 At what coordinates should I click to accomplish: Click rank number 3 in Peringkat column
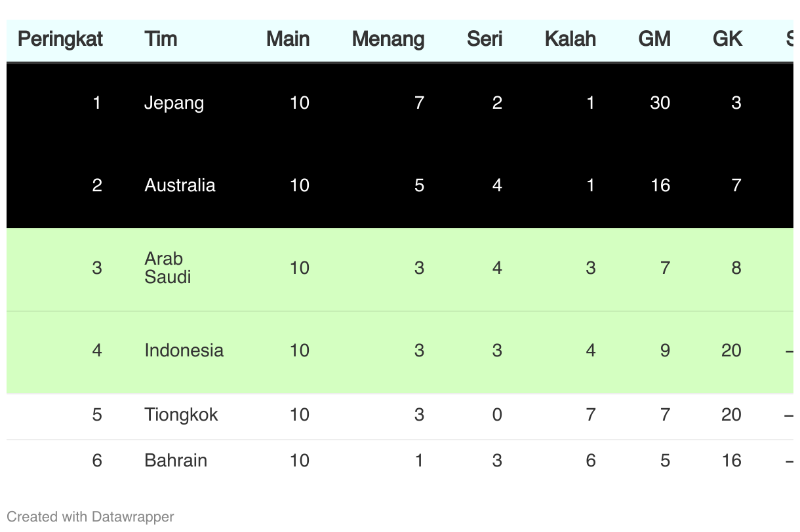[x=97, y=268]
